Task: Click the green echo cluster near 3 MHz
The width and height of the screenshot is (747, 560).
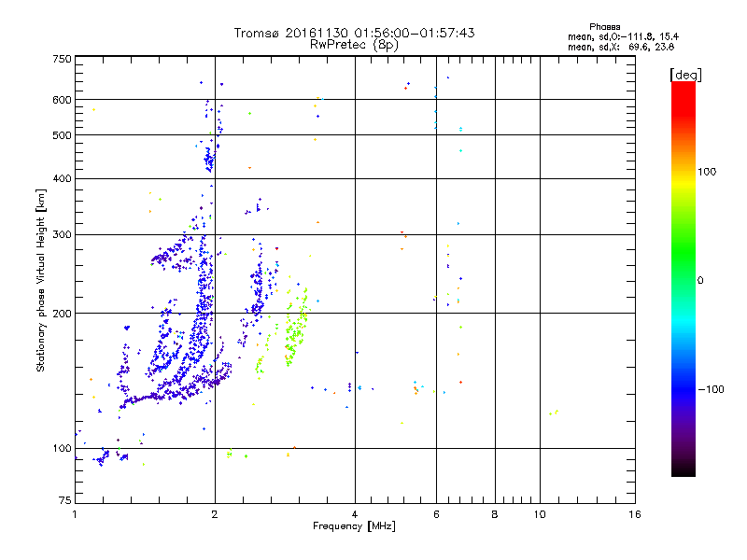Action: click(295, 329)
